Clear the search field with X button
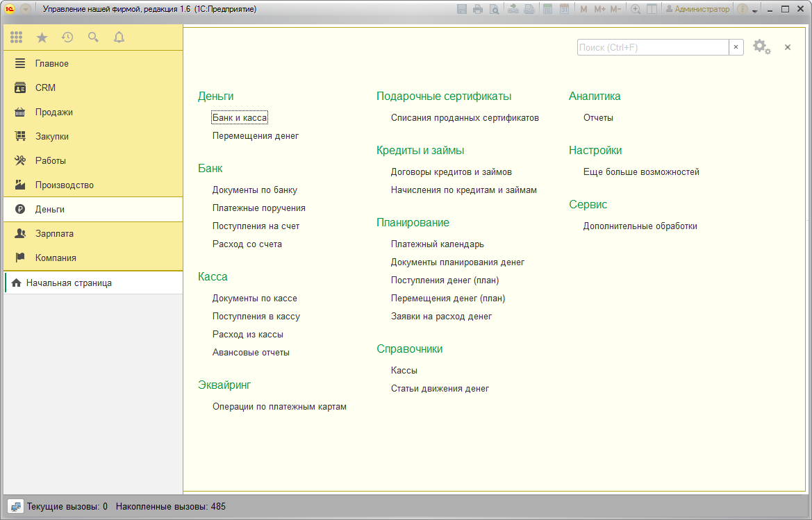 tap(736, 47)
